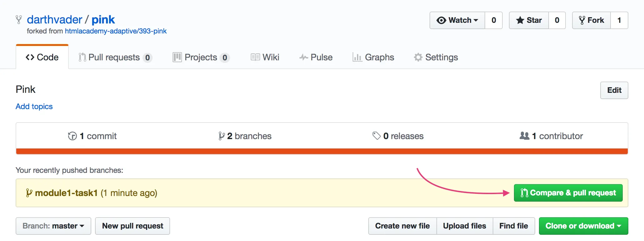View the 1 commit history link

pos(92,136)
